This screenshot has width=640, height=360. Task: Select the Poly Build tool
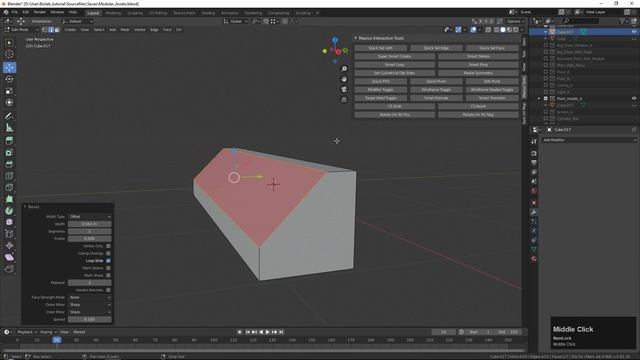click(x=9, y=199)
